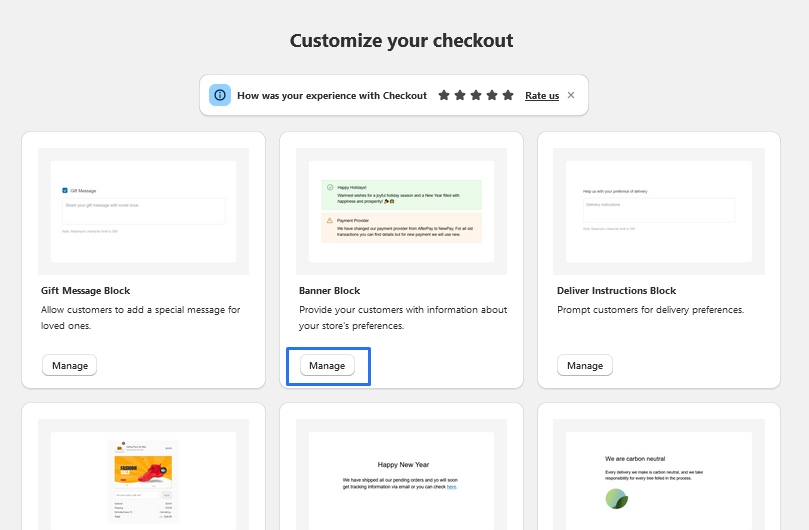Select the Happy New Year preview thumbnail

pyautogui.click(x=401, y=480)
